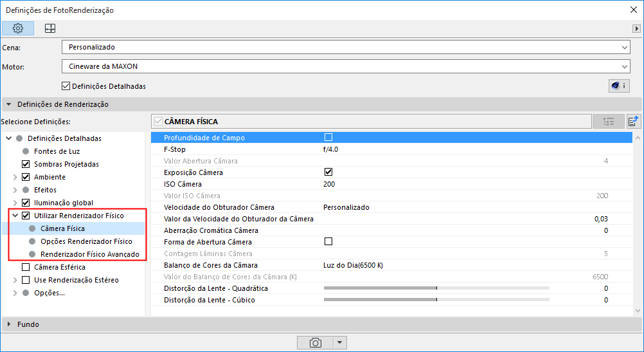
Task: Toggle the Definições Detalhadas checkbox
Action: click(x=66, y=86)
